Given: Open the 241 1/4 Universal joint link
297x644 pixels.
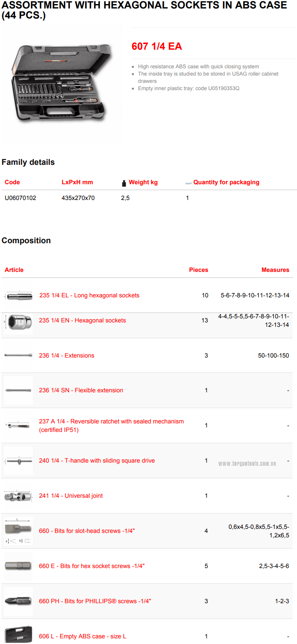Looking at the screenshot, I should pos(71,496).
